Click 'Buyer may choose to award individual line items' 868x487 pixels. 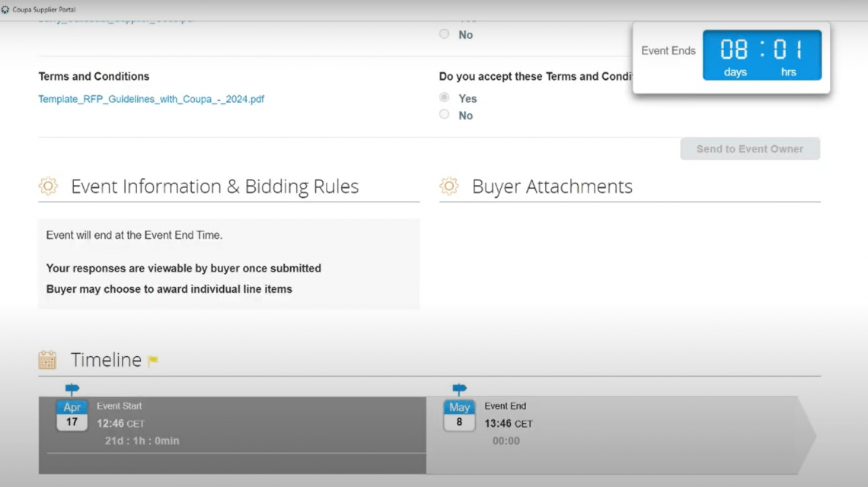click(169, 289)
